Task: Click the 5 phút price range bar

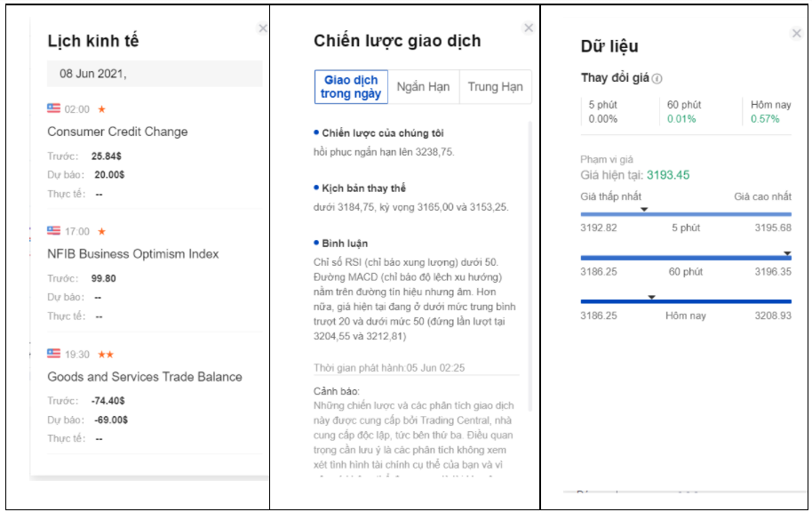Action: point(685,214)
